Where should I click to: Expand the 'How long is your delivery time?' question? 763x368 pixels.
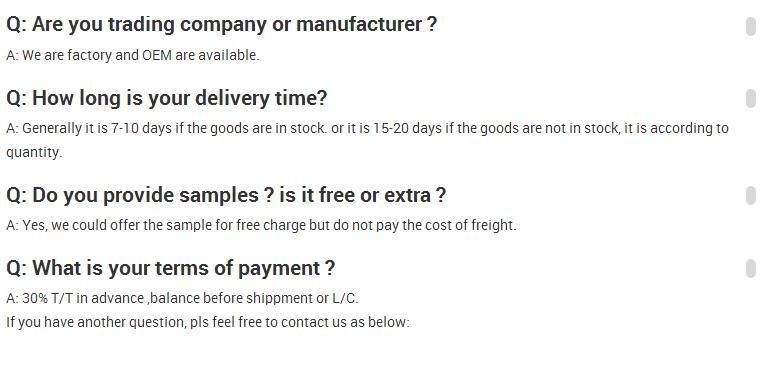pyautogui.click(x=166, y=98)
